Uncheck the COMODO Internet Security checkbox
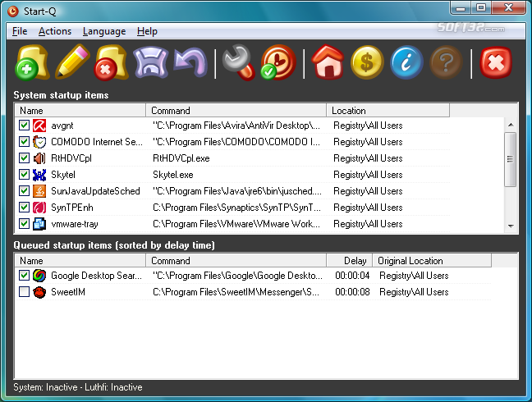This screenshot has height=402, width=532. (24, 141)
